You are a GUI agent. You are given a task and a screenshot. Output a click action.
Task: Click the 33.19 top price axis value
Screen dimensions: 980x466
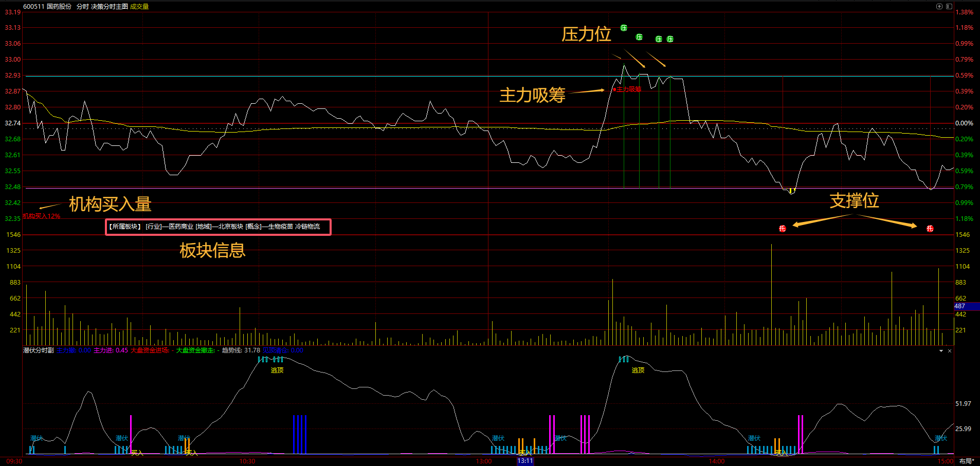[x=13, y=12]
